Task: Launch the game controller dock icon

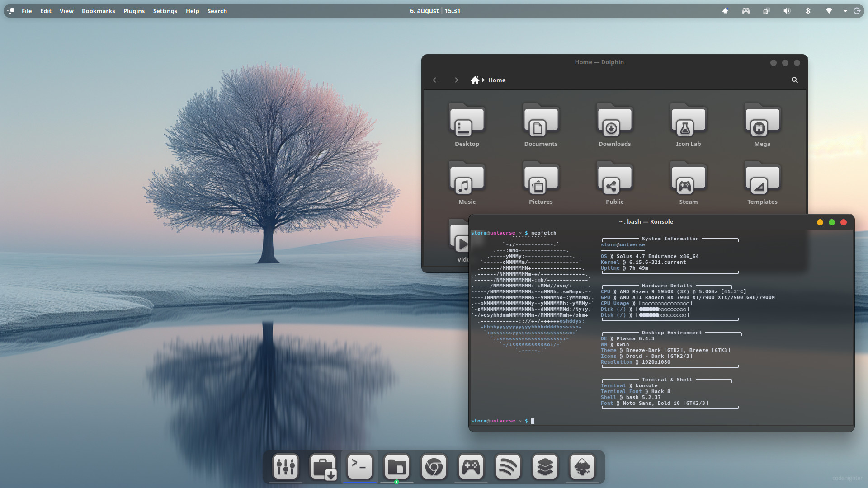Action: (x=471, y=467)
